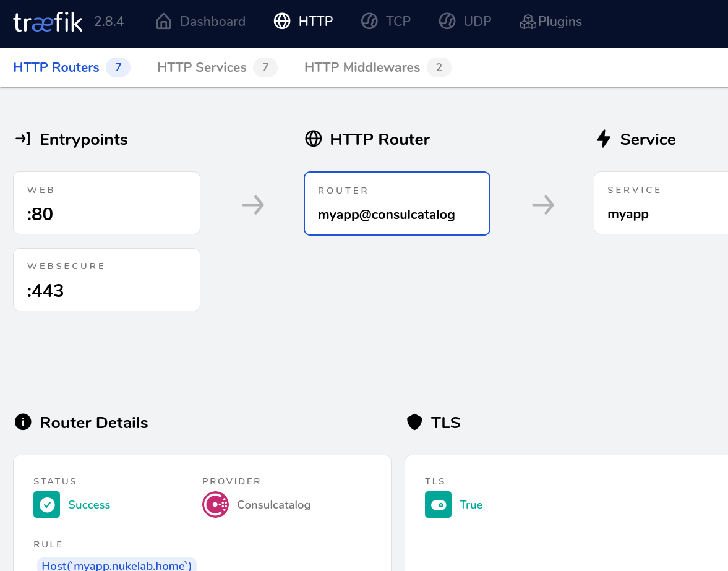Click the HTTP globe icon
The height and width of the screenshot is (571, 728).
[283, 21]
